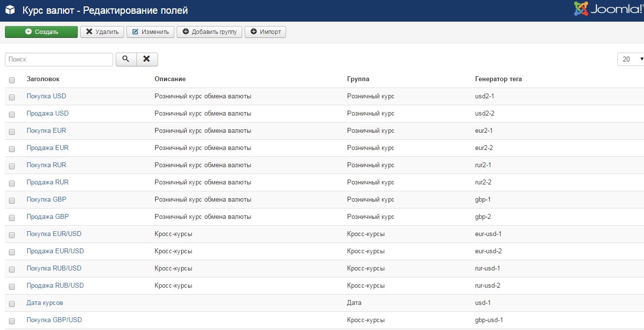The height and width of the screenshot is (330, 644).
Task: Open the Импорт function
Action: pyautogui.click(x=265, y=32)
